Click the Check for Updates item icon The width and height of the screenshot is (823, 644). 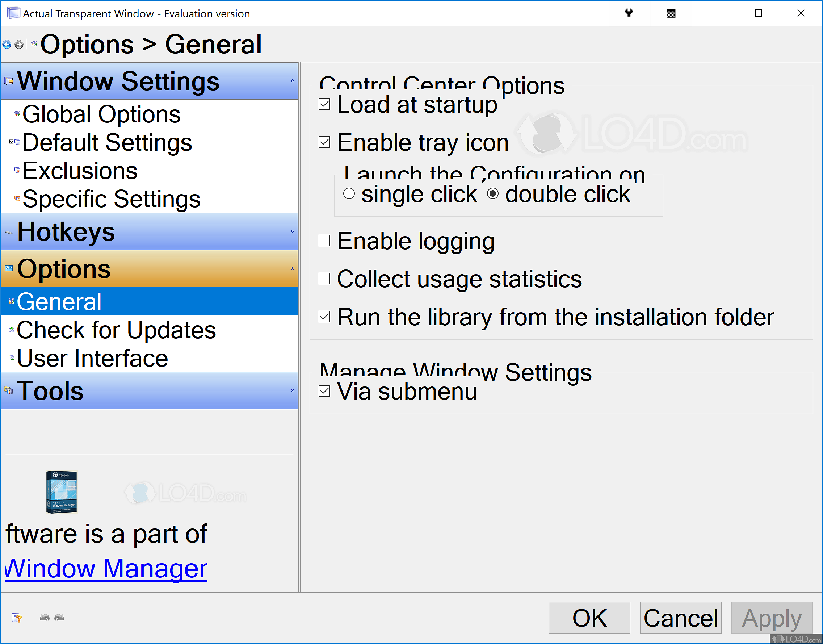pos(12,330)
